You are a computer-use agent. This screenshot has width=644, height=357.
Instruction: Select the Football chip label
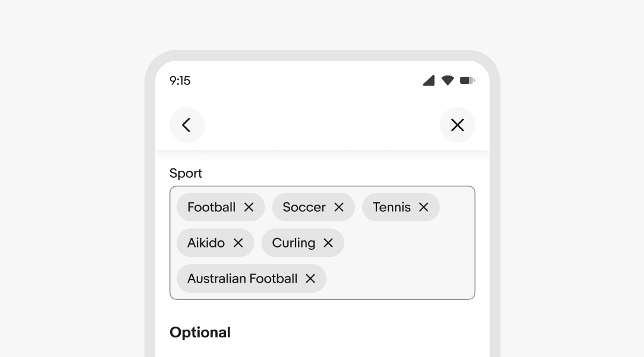212,208
